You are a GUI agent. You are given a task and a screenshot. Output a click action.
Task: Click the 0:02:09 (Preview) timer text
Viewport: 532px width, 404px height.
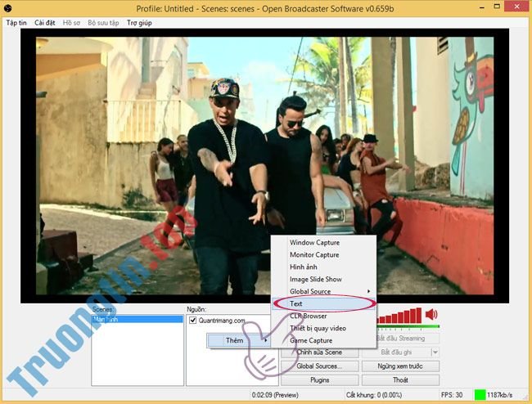pyautogui.click(x=275, y=395)
